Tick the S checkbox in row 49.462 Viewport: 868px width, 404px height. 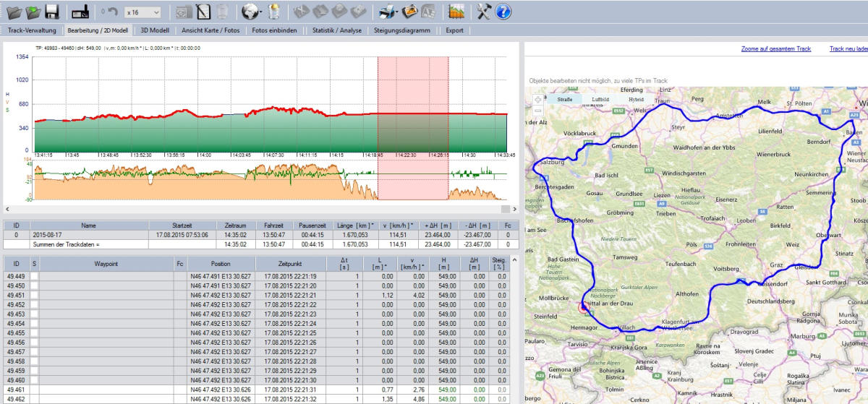(x=34, y=398)
